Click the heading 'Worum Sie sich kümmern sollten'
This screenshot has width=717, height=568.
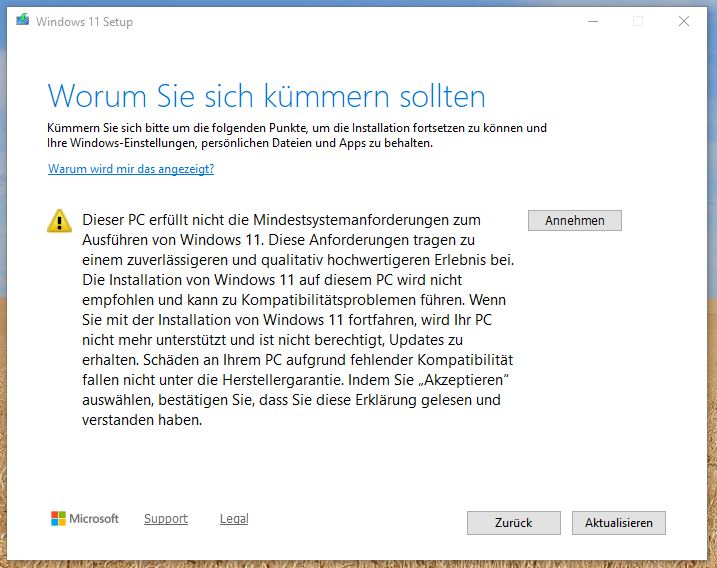pos(266,96)
